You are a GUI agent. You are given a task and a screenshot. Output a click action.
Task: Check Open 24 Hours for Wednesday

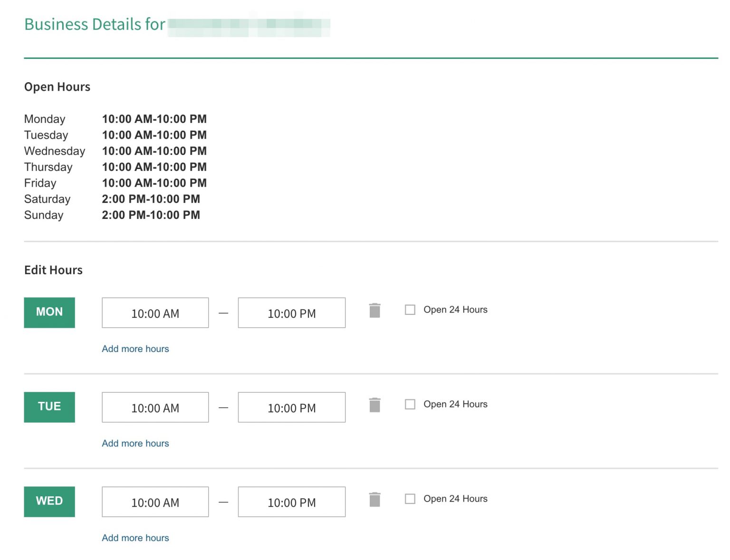[x=410, y=498]
